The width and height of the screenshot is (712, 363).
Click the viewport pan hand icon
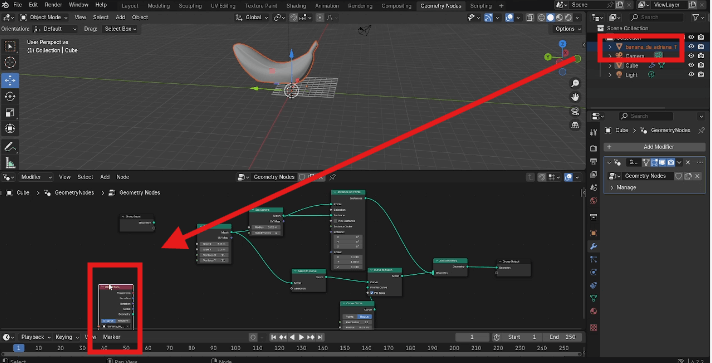pos(575,97)
